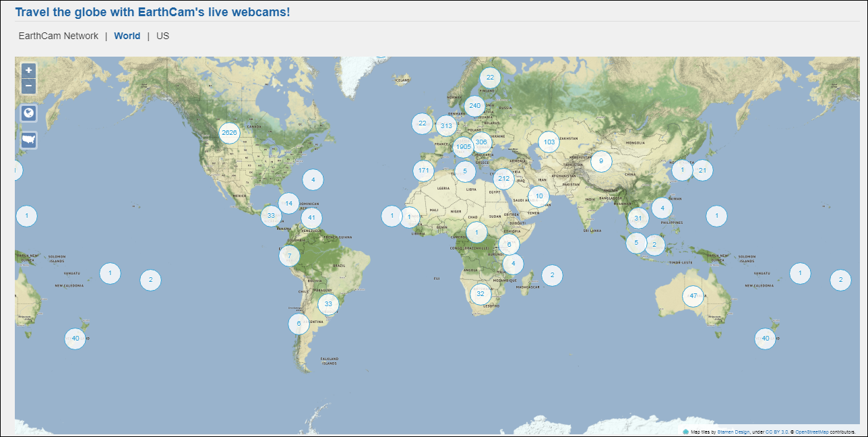Click the zoom in plus icon
The width and height of the screenshot is (868, 437).
[28, 70]
